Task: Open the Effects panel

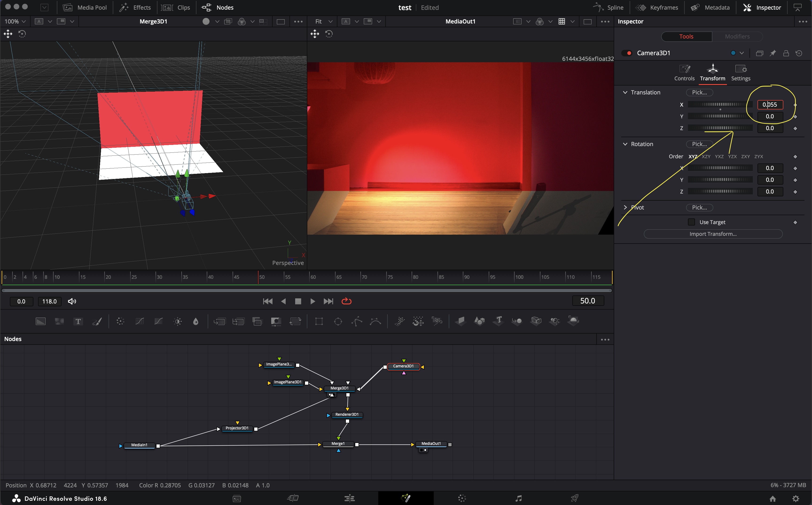Action: 135,7
